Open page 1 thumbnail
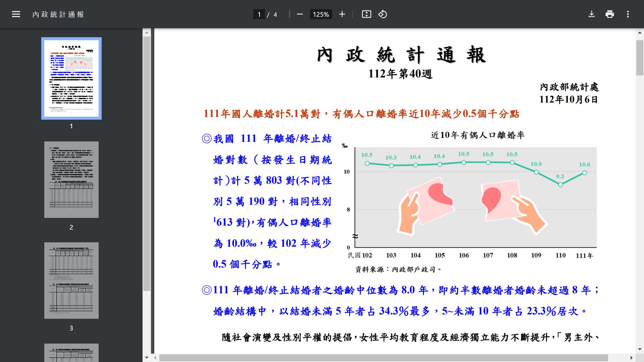The width and height of the screenshot is (644, 362). 71,78
